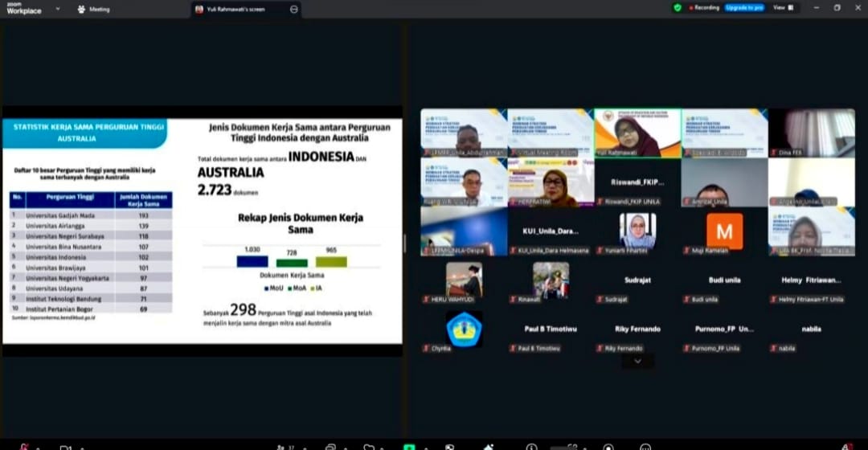
Task: Click the red Recording indicator
Action: pos(704,8)
